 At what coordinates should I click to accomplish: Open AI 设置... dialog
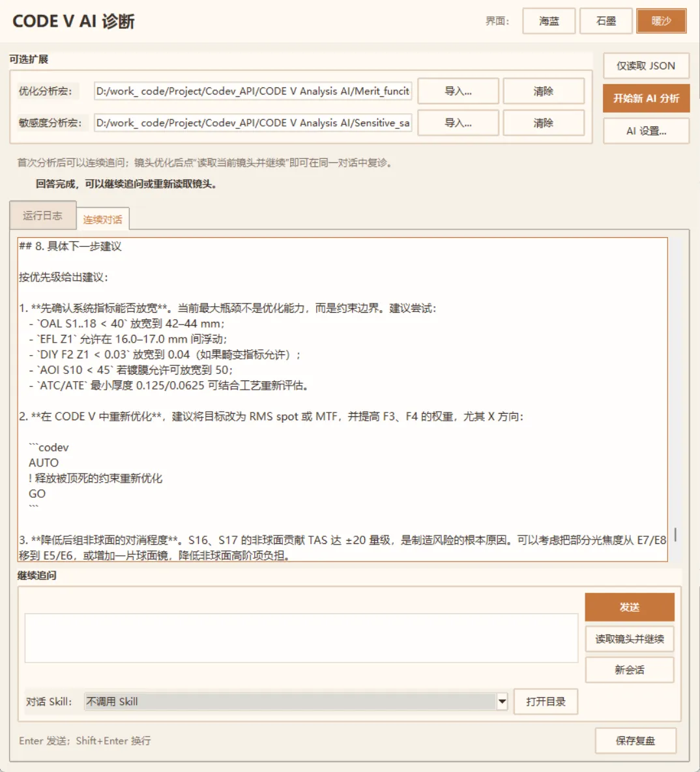tap(646, 131)
